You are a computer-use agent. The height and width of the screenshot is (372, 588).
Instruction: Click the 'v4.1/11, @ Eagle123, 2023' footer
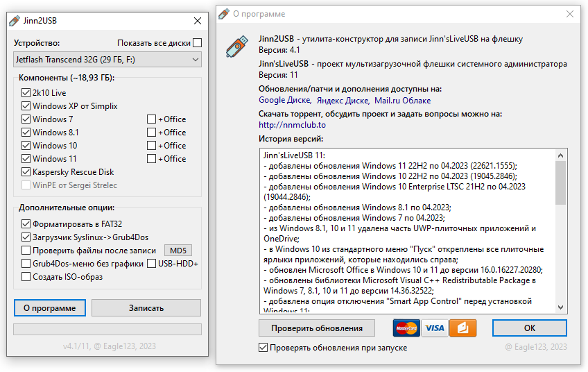[110, 346]
